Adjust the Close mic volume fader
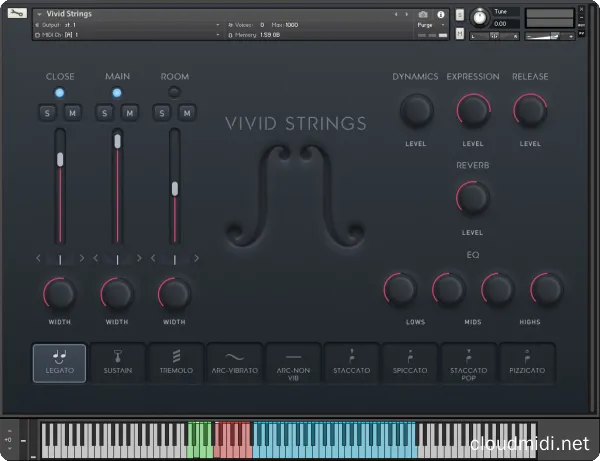The image size is (600, 461). [x=60, y=160]
